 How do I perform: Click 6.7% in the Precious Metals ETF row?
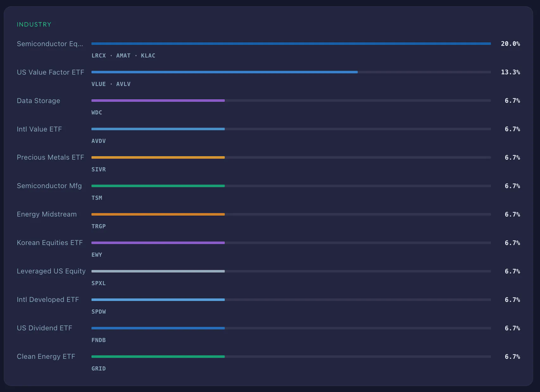point(512,157)
